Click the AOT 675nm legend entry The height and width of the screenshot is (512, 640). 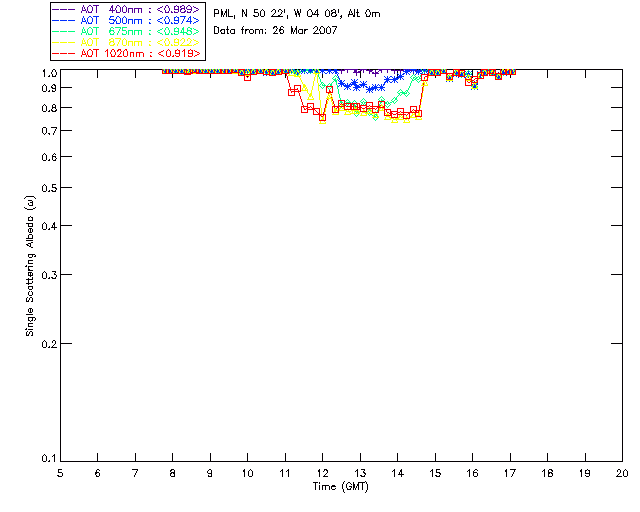pyautogui.click(x=126, y=31)
